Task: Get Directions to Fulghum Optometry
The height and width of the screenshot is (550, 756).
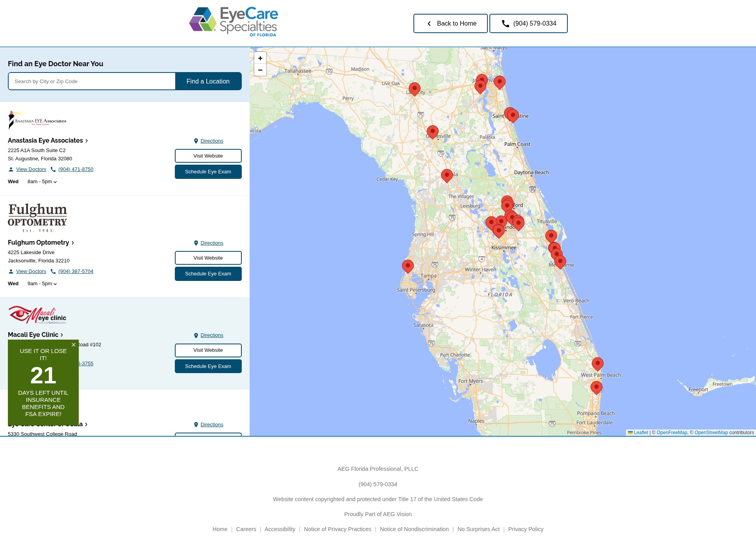Action: coord(208,243)
